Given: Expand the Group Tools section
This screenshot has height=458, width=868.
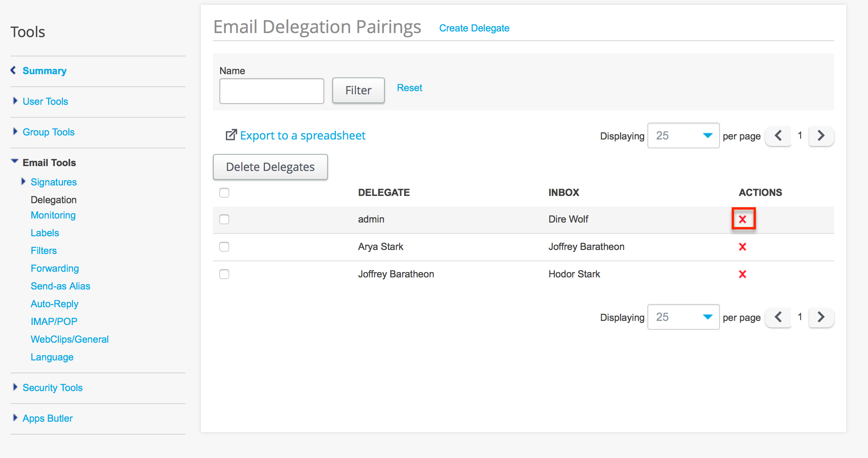Looking at the screenshot, I should (x=48, y=132).
